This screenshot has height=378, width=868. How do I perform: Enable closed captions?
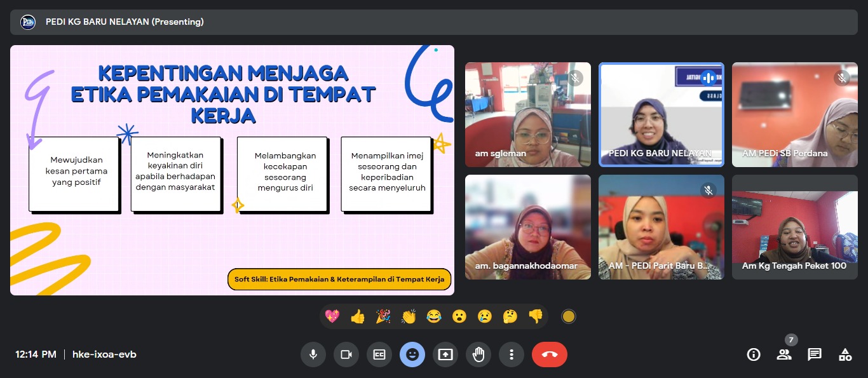pyautogui.click(x=379, y=354)
